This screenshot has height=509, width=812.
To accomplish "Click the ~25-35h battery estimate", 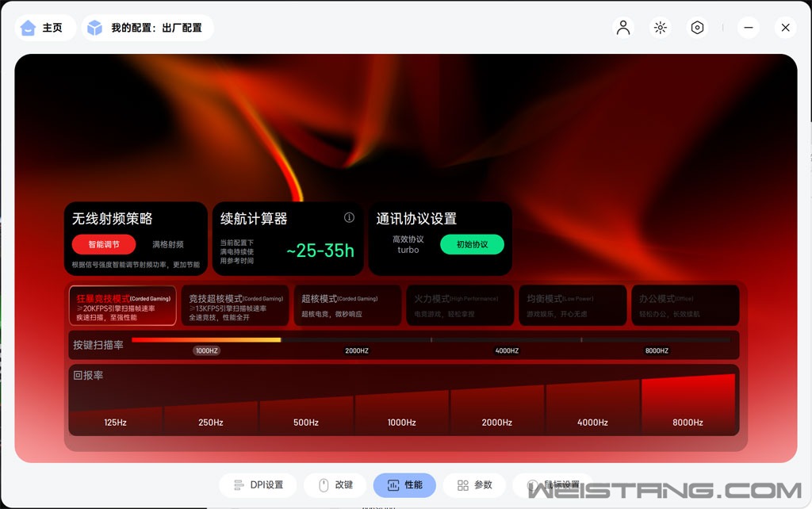I will [320, 251].
